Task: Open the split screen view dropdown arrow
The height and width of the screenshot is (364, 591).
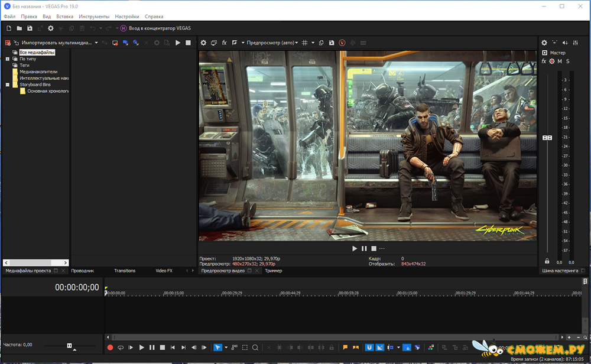Action: click(x=243, y=43)
